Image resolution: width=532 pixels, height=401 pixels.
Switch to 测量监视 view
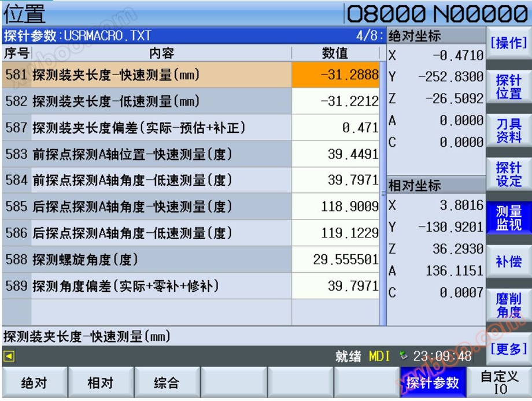click(x=508, y=218)
